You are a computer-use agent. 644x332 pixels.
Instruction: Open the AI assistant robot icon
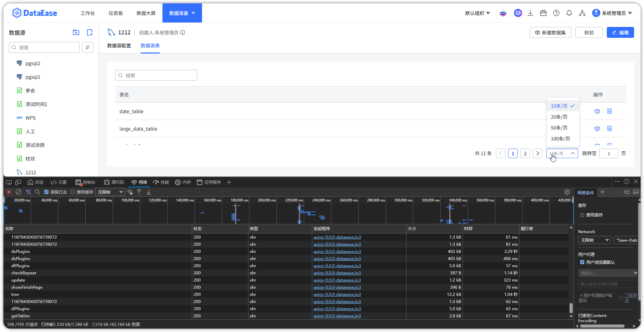[x=503, y=13]
